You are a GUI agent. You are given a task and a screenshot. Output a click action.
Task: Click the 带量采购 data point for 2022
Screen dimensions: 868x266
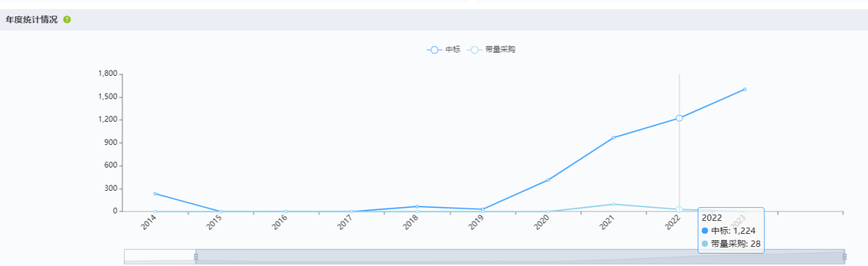[x=679, y=209]
